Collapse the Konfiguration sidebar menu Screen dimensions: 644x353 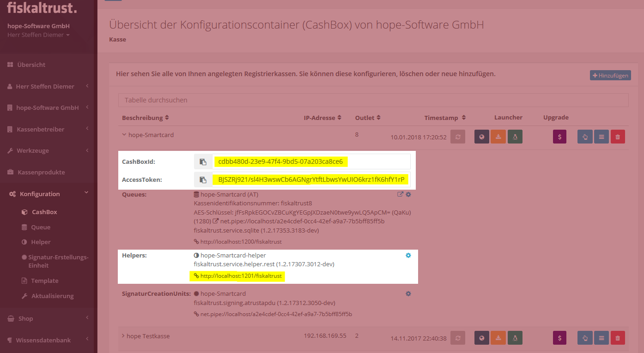pyautogui.click(x=49, y=194)
